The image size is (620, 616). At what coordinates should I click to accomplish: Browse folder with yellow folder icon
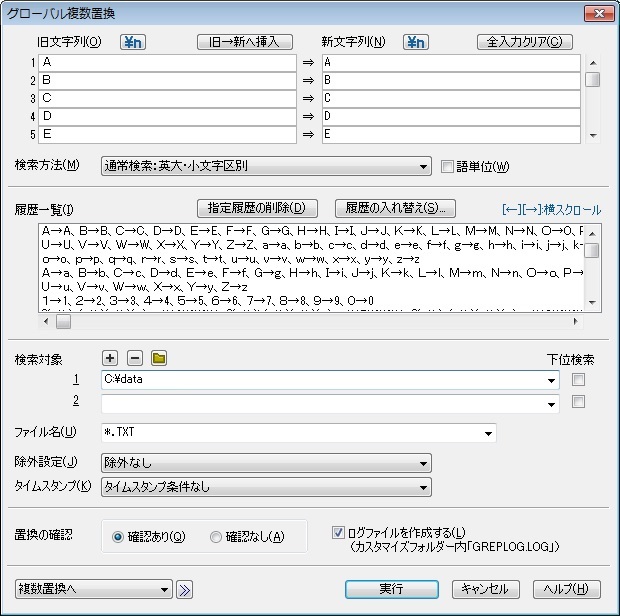[x=159, y=358]
